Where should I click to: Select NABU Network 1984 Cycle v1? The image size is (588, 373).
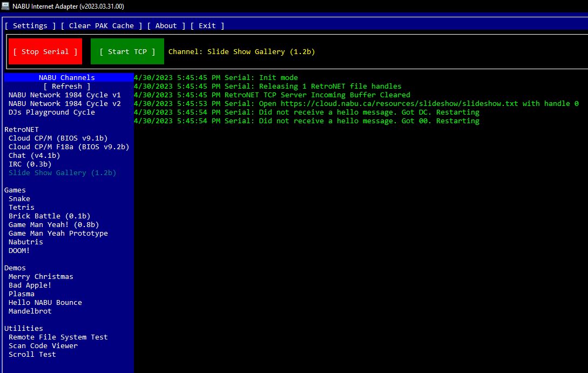point(64,95)
